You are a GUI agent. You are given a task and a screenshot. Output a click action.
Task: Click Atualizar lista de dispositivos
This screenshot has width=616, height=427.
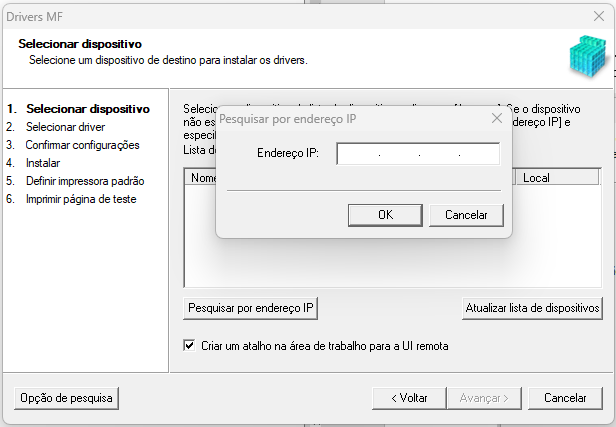(x=532, y=309)
